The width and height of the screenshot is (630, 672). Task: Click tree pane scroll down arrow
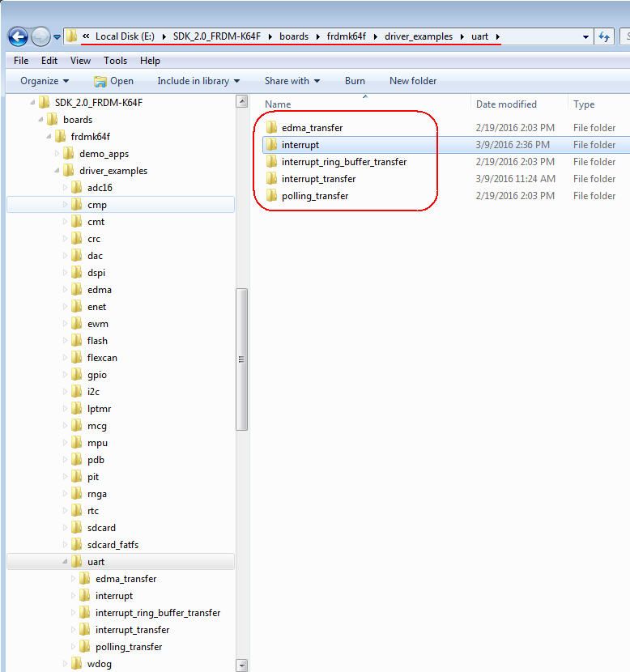(x=241, y=666)
